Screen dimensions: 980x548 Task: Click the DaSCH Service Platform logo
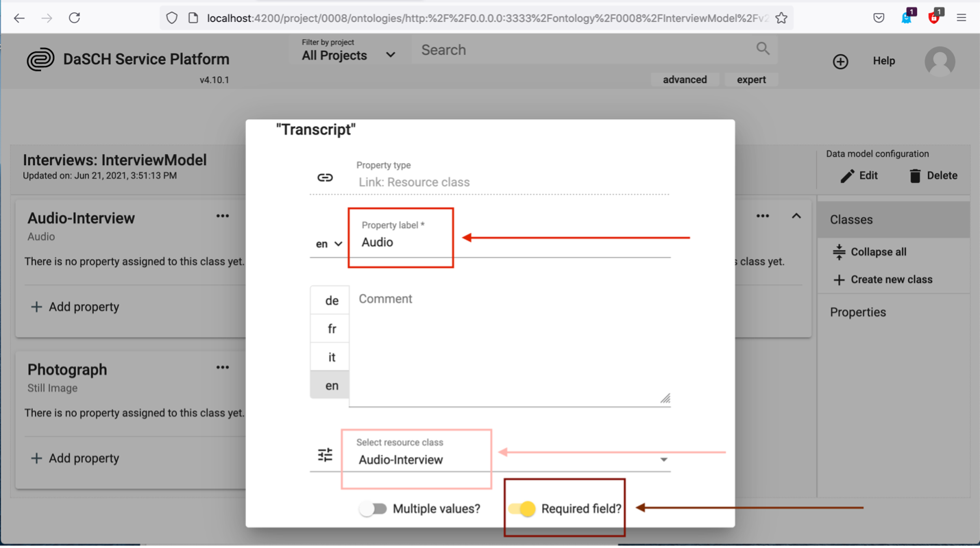click(x=40, y=60)
